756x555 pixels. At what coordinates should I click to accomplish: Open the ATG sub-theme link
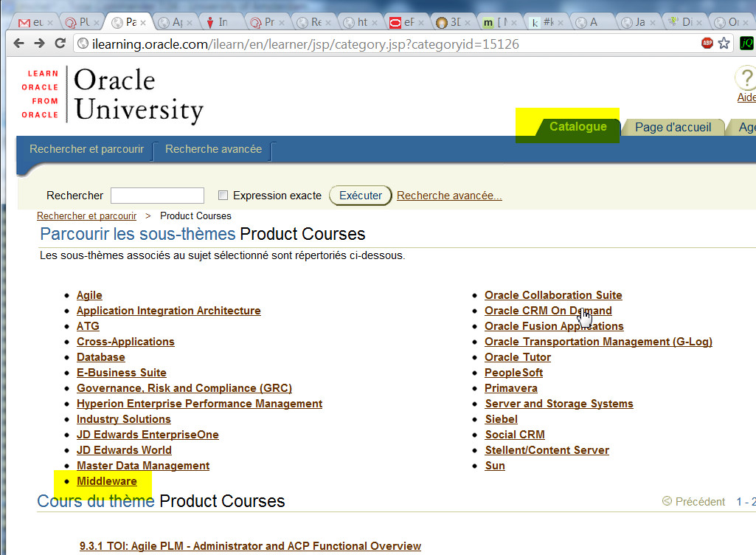coord(88,325)
